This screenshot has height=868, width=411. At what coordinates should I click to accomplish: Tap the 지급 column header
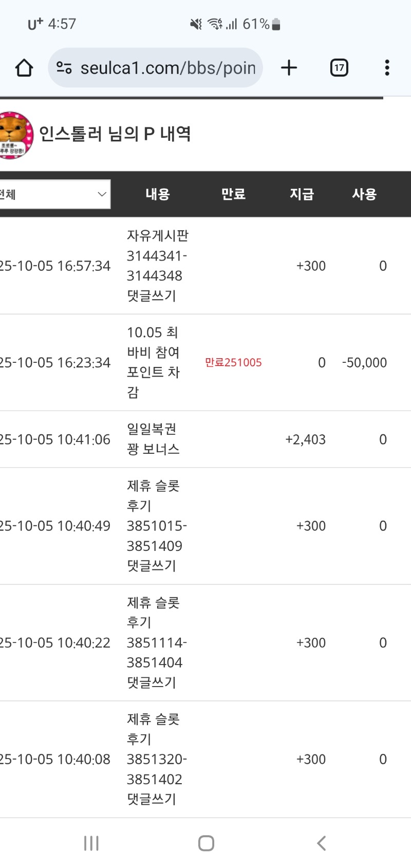click(302, 194)
